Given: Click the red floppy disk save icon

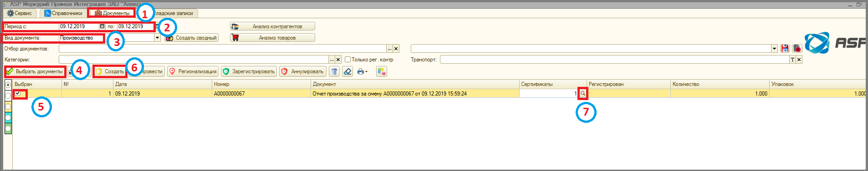Looking at the screenshot, I should [x=784, y=49].
